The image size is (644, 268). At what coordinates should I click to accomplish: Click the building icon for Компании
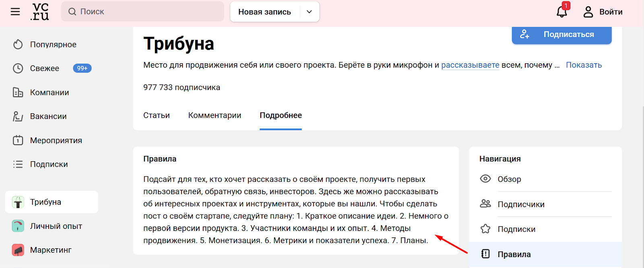pos(18,92)
